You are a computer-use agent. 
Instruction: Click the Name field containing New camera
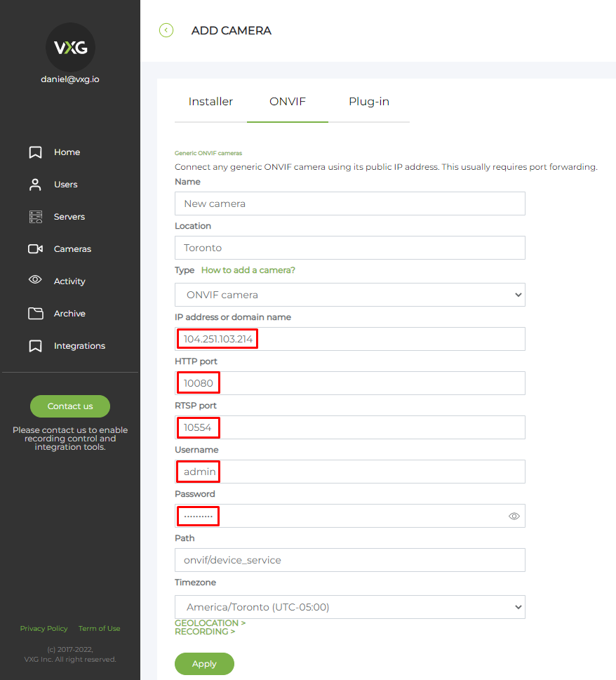(x=349, y=204)
